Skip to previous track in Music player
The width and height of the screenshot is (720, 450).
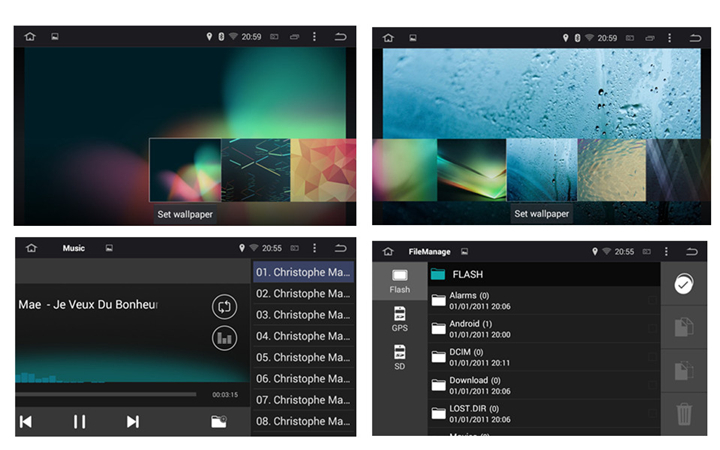point(26,421)
